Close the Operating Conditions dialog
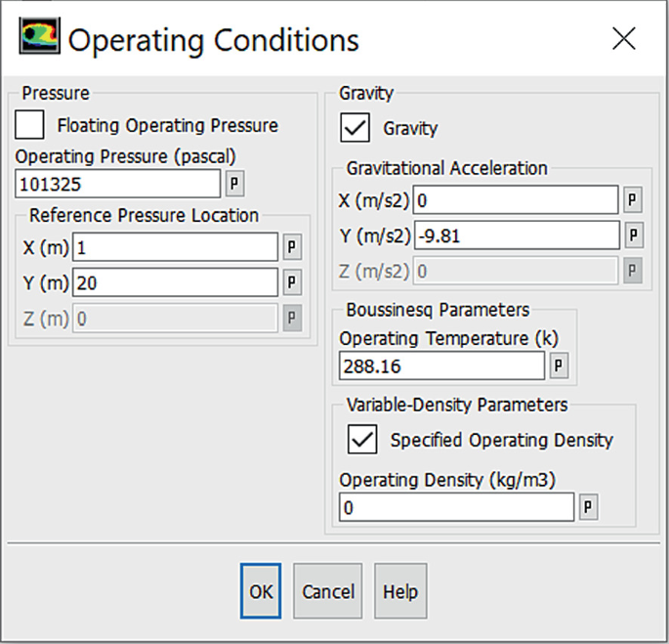 [623, 38]
